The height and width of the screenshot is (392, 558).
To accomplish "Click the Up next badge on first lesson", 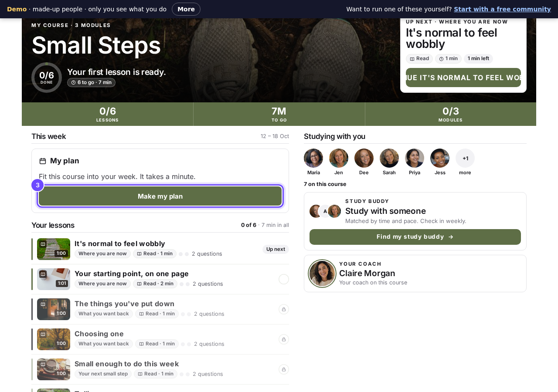I will [x=276, y=249].
